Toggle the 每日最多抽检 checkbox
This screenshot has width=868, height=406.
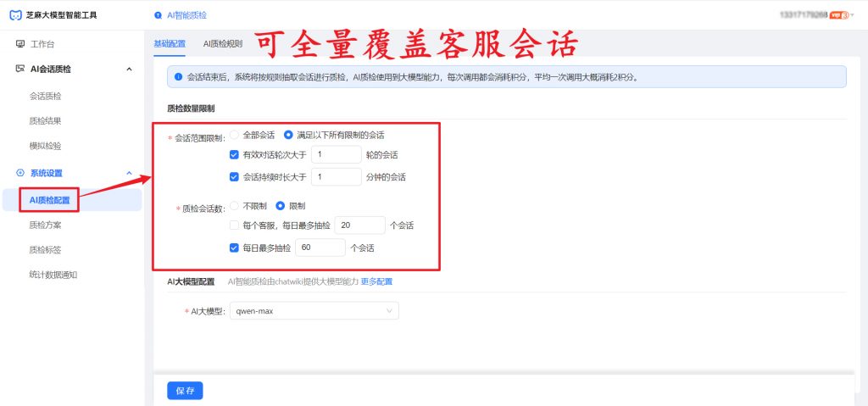coord(235,248)
